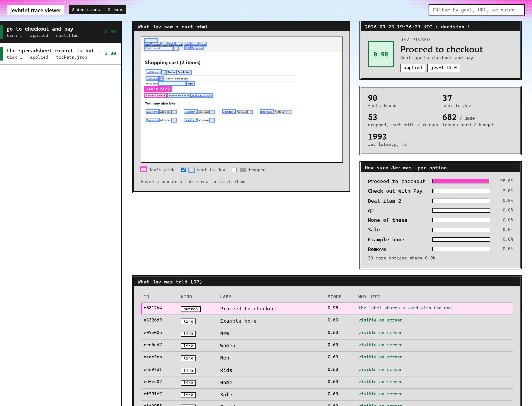
Task: Click 'the label shares a word with the goal'
Action: (x=406, y=308)
